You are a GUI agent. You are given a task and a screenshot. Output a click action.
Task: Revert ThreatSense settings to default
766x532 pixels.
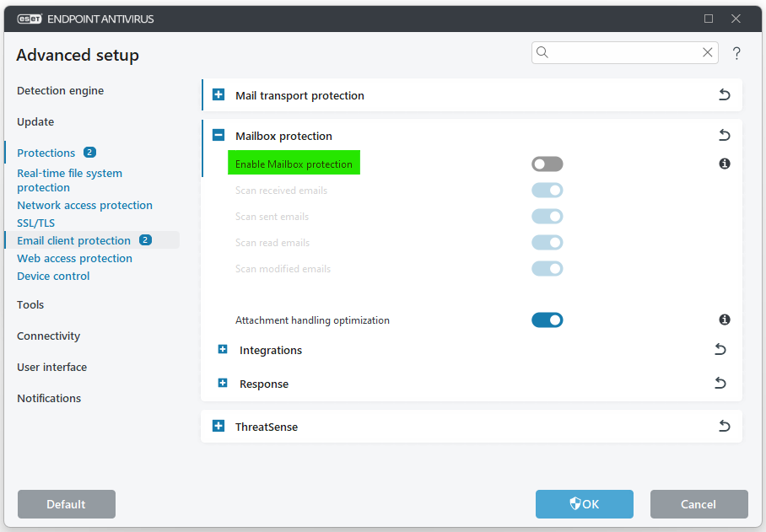pos(724,426)
